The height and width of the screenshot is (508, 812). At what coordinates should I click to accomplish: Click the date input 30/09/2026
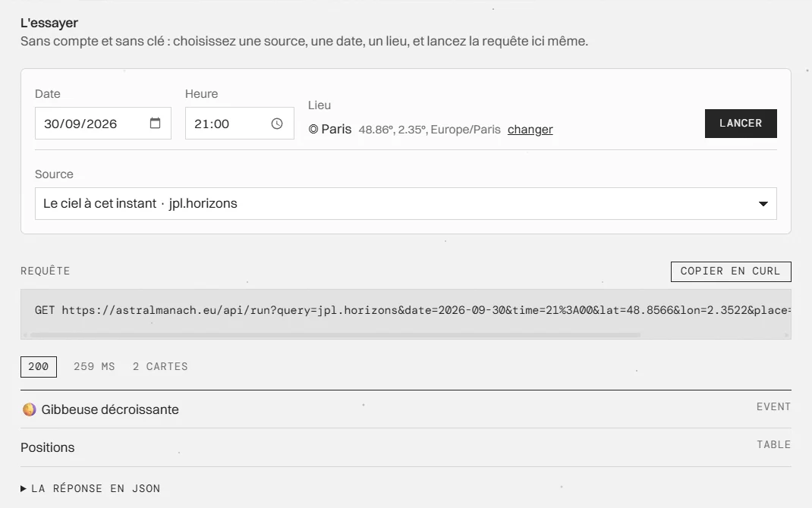(x=103, y=123)
